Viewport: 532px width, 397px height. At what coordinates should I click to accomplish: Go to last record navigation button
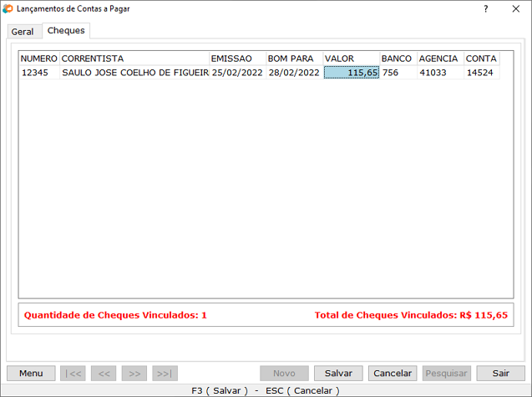click(x=165, y=374)
